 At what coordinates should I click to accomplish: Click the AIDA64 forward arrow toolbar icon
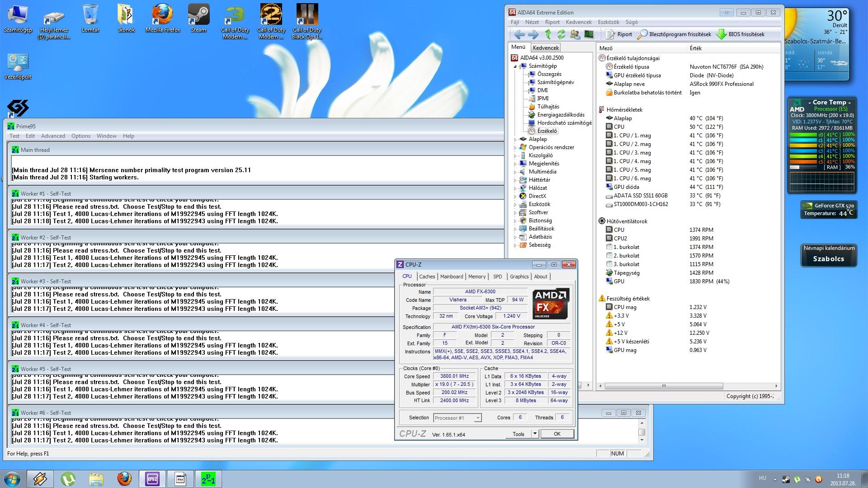(x=533, y=34)
